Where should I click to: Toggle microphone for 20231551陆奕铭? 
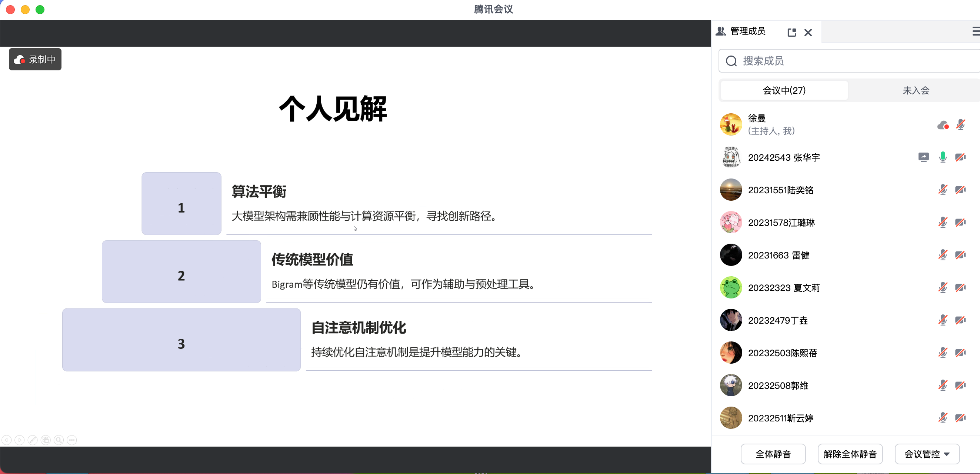coord(943,190)
